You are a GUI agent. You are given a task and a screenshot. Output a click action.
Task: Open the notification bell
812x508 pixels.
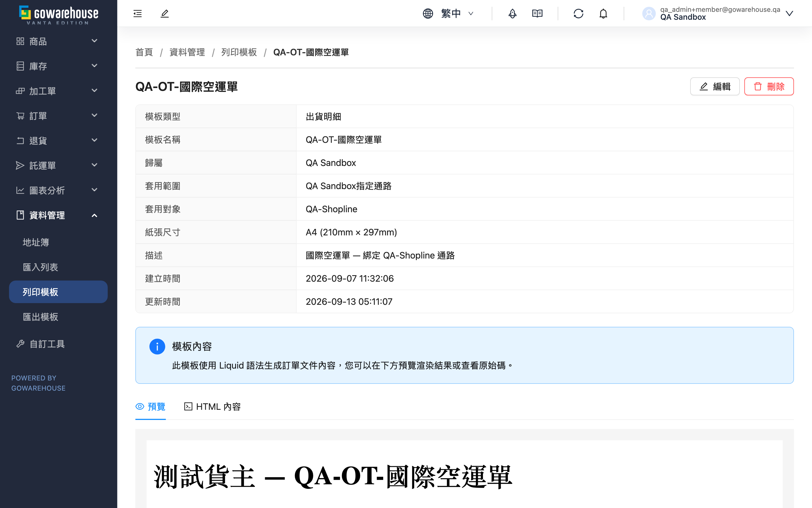[603, 14]
